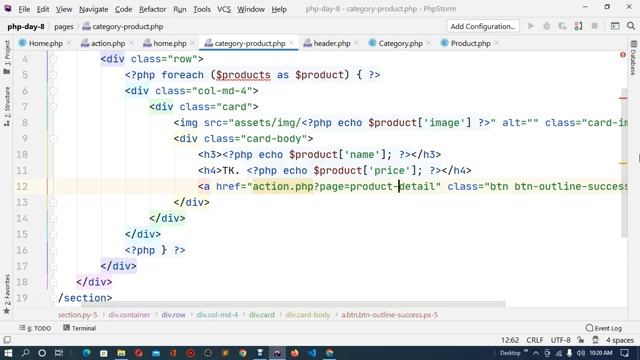Click the 12:62 cursor position in the status bar

[x=510, y=340]
